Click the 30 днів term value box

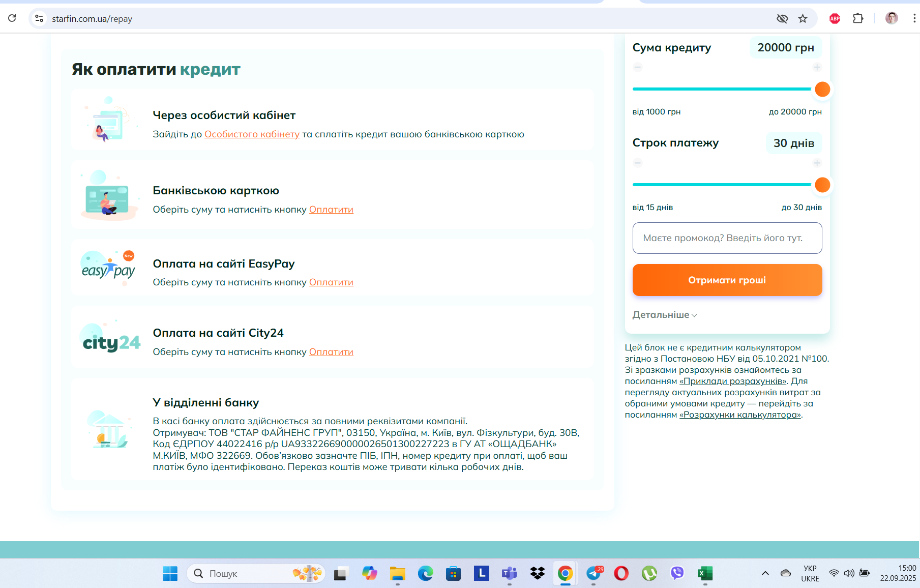(794, 143)
